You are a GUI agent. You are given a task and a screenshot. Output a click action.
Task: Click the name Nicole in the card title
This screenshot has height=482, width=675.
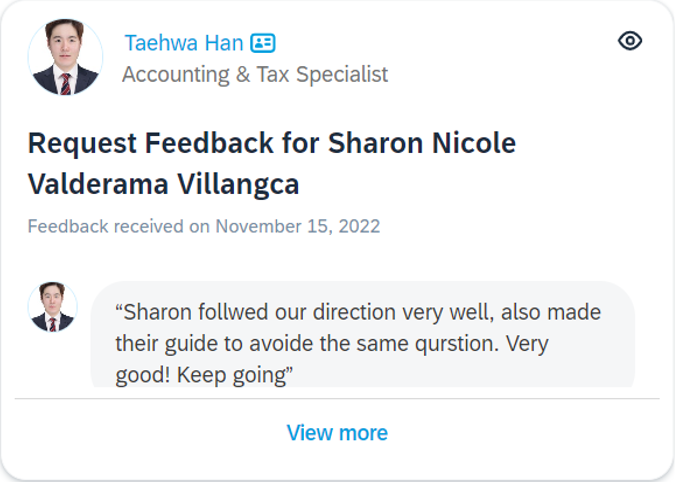(x=473, y=144)
